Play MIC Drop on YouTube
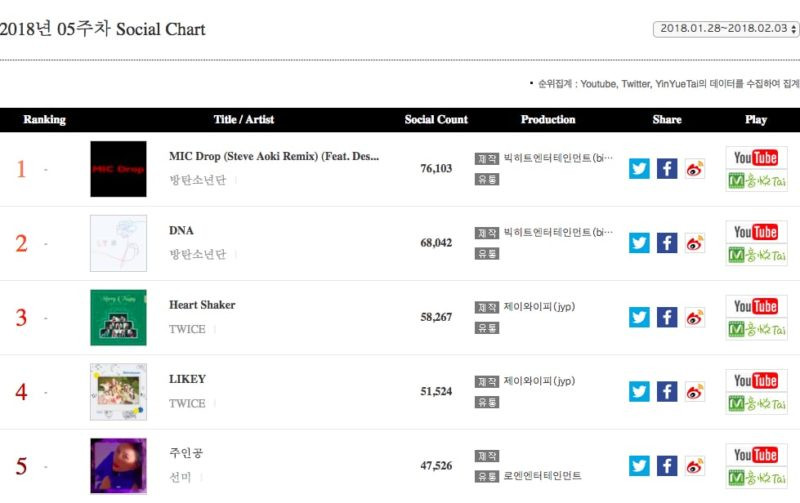The height and width of the screenshot is (503, 800). [756, 158]
